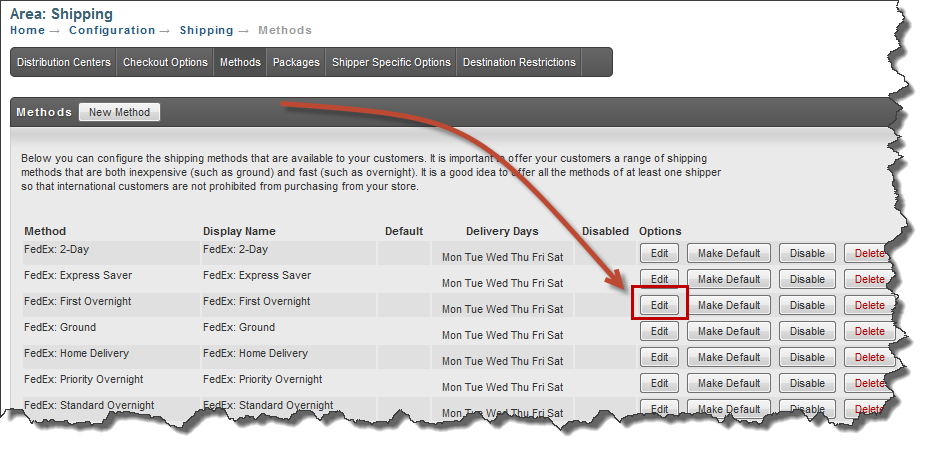Image resolution: width=930 pixels, height=452 pixels.
Task: Make FedEx: Home Delivery the default
Action: [x=728, y=358]
